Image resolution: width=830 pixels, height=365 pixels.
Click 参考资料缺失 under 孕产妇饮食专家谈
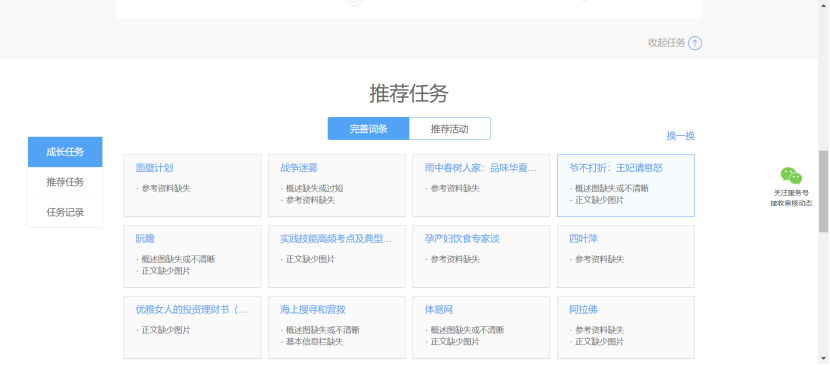(x=455, y=259)
